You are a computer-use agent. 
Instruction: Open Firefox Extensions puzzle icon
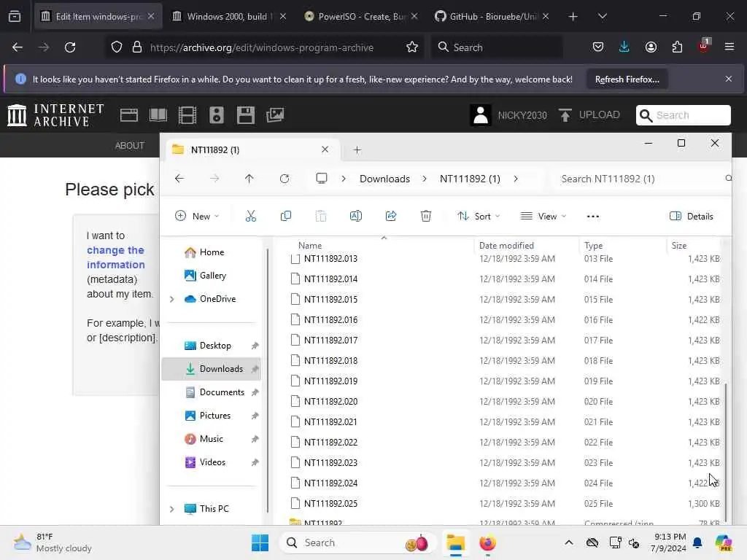(677, 47)
